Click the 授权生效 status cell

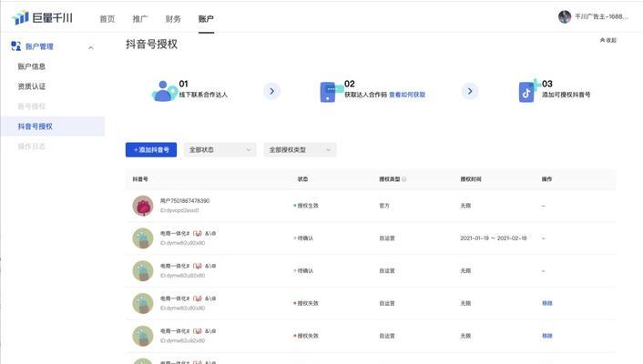point(306,206)
